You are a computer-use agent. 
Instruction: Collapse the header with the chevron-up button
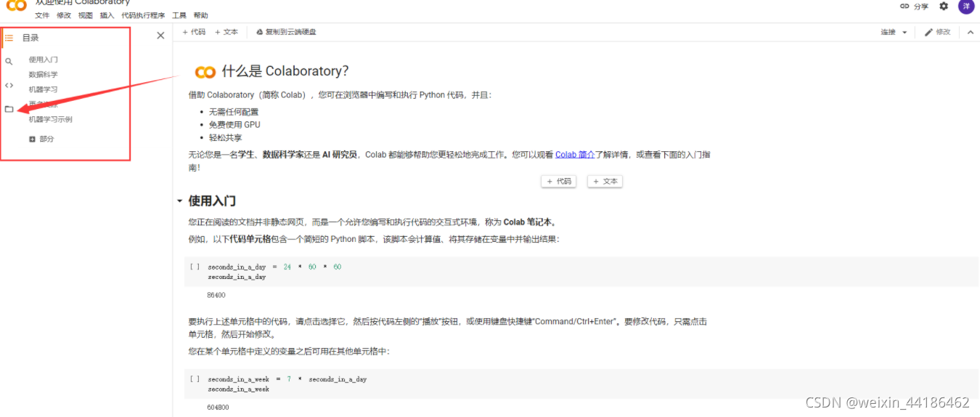pyautogui.click(x=971, y=32)
